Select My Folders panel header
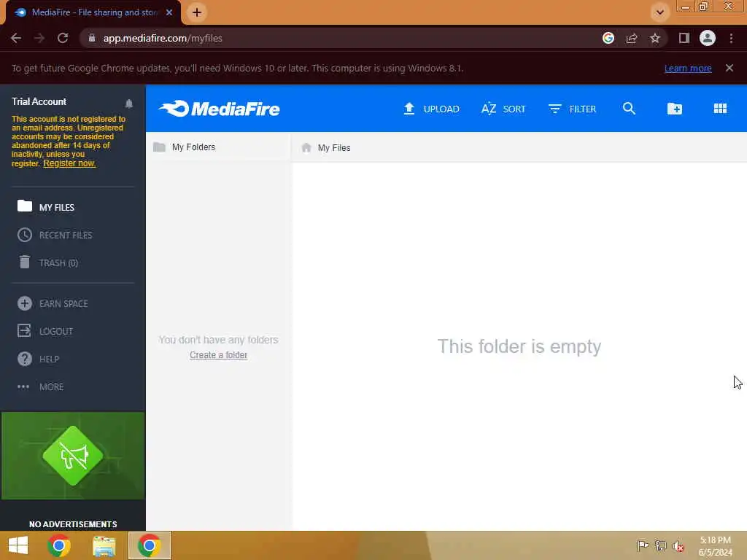This screenshot has width=747, height=560. point(219,147)
